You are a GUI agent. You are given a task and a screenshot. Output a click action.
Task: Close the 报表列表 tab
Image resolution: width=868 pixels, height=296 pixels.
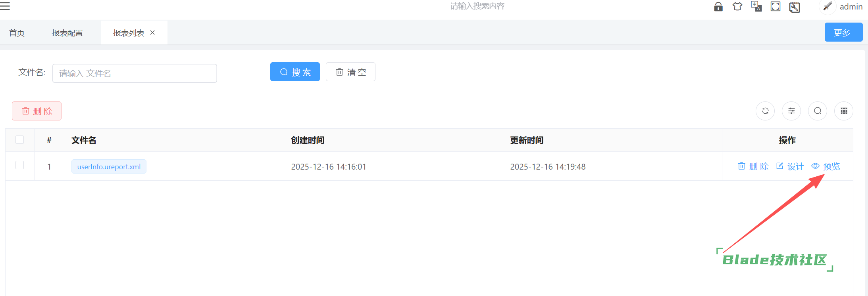tap(152, 33)
